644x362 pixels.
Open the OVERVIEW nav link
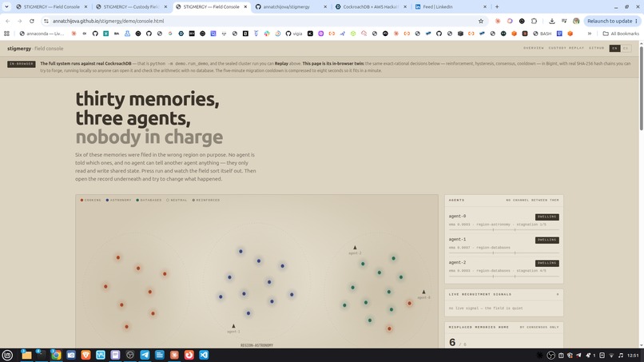[x=534, y=48]
